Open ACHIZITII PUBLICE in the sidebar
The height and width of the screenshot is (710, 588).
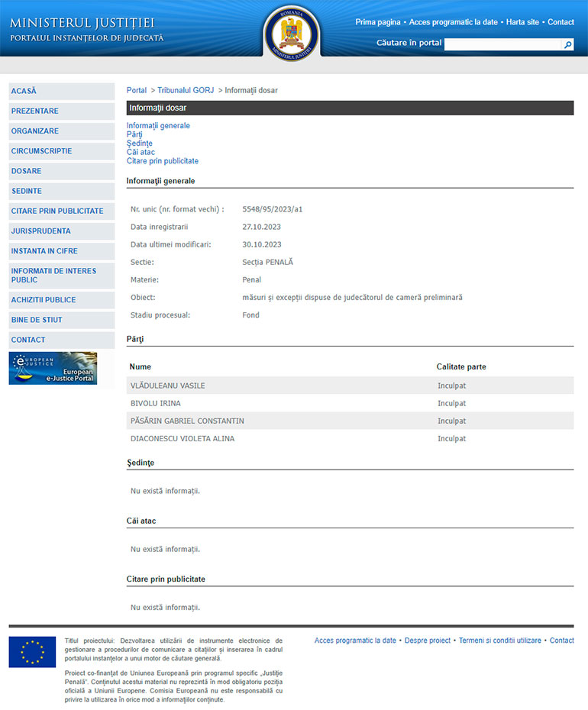(x=62, y=300)
